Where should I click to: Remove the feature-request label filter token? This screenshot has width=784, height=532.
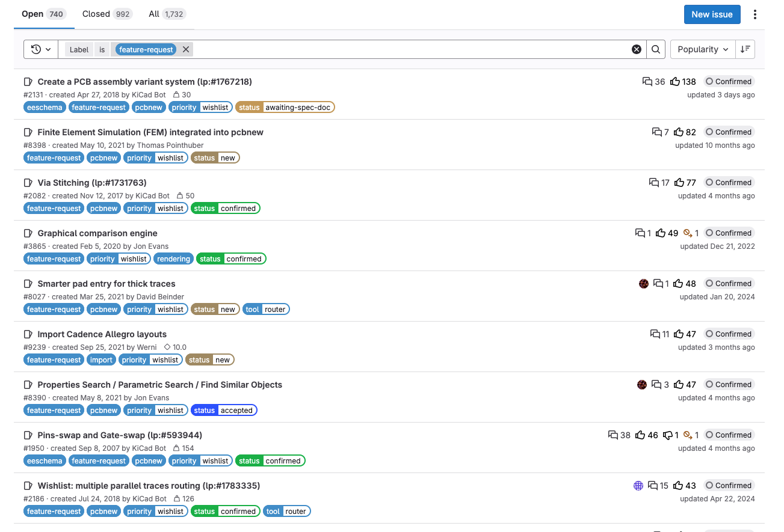click(x=187, y=50)
